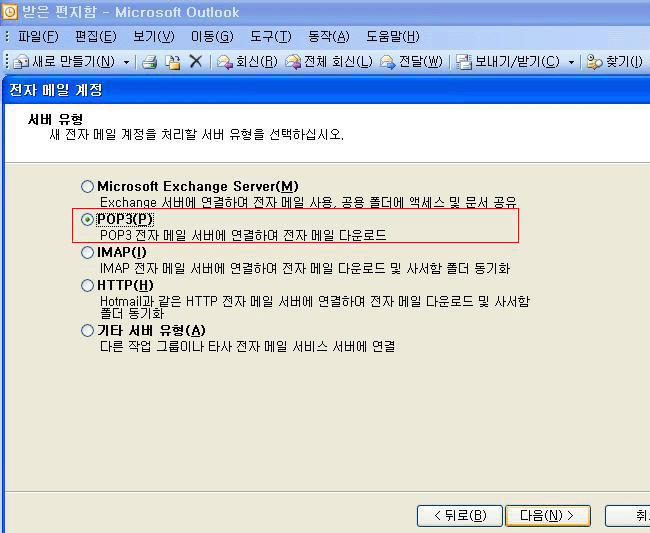Click the 서버 유형 heading
The width and height of the screenshot is (650, 533).
click(x=55, y=119)
